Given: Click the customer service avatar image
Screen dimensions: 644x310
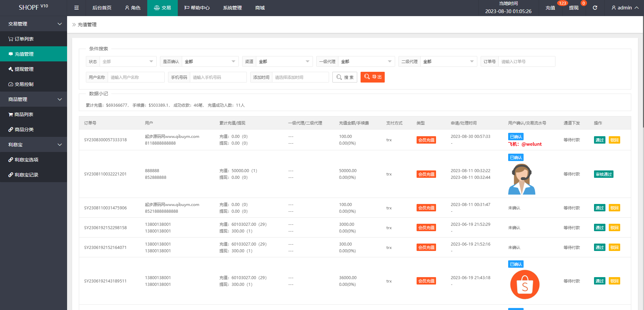Looking at the screenshot, I should point(522,179).
